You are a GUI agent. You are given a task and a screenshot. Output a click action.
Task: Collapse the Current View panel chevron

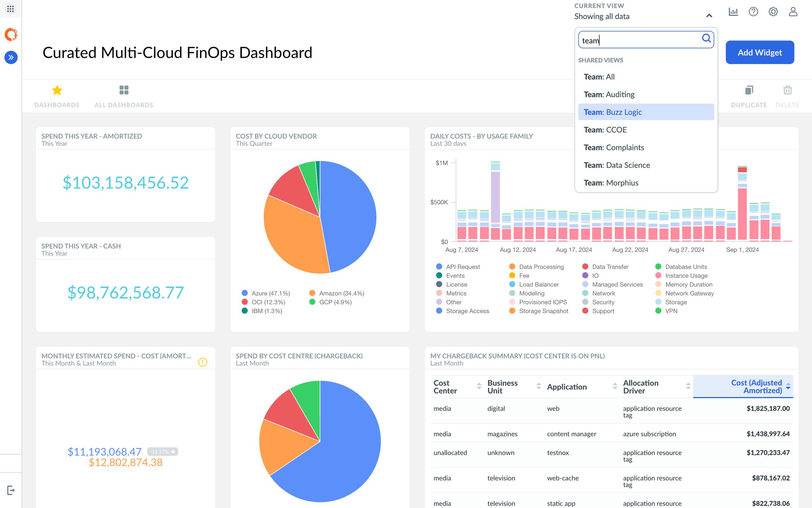(709, 16)
